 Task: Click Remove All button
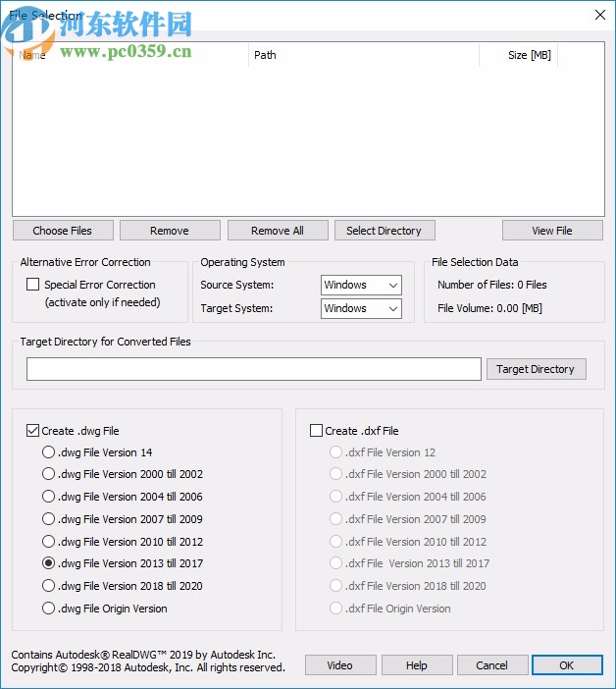[278, 231]
